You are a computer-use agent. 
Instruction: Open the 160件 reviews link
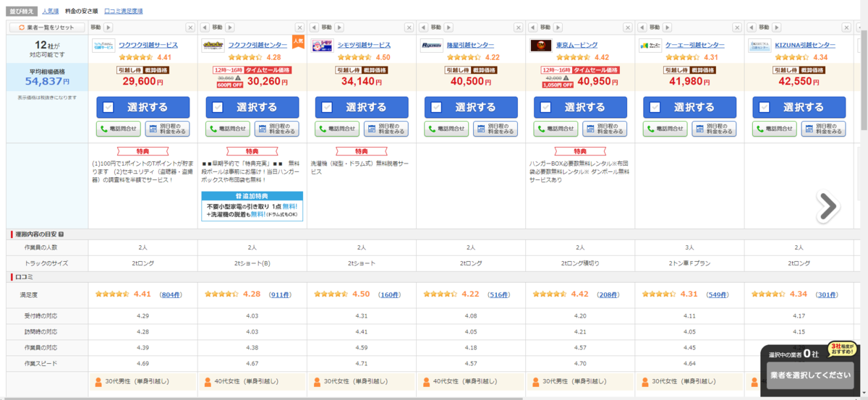coord(389,295)
